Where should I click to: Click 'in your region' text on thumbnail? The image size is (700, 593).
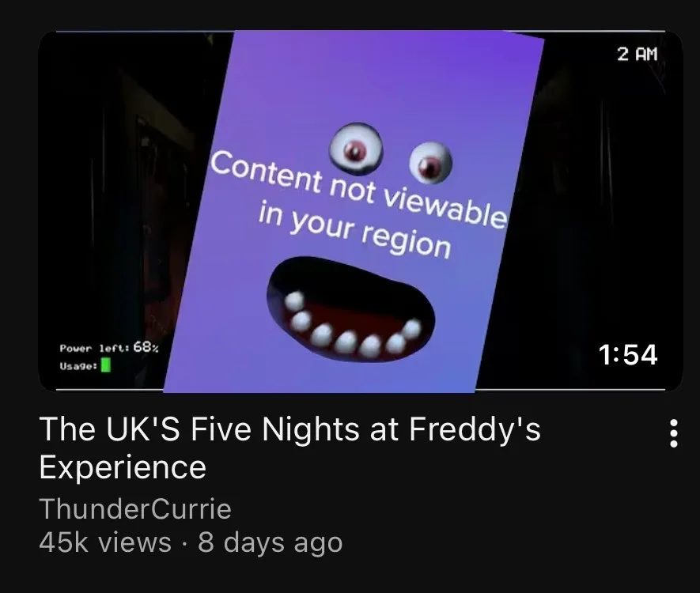point(354,231)
